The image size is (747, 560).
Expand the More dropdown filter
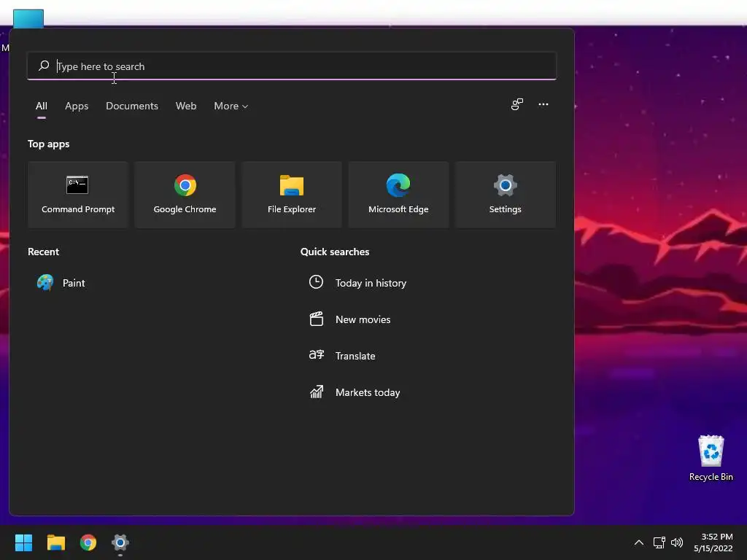coord(231,106)
